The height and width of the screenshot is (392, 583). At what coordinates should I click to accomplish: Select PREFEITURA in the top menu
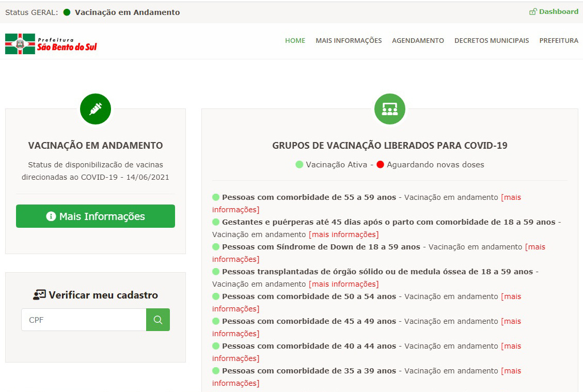coord(559,41)
